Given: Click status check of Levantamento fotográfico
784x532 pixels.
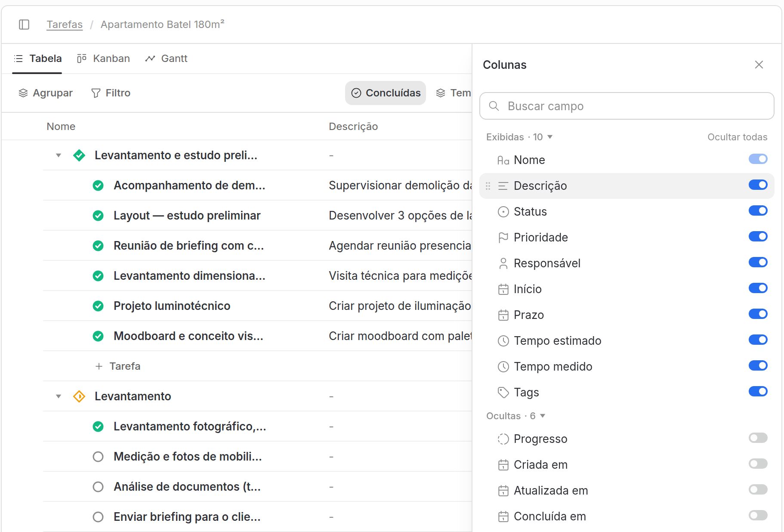Looking at the screenshot, I should [x=98, y=427].
